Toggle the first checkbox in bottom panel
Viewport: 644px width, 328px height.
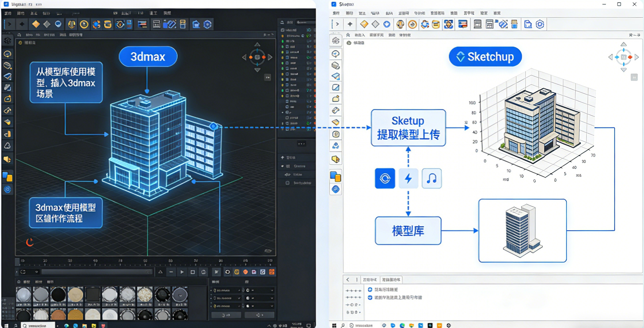(370, 289)
